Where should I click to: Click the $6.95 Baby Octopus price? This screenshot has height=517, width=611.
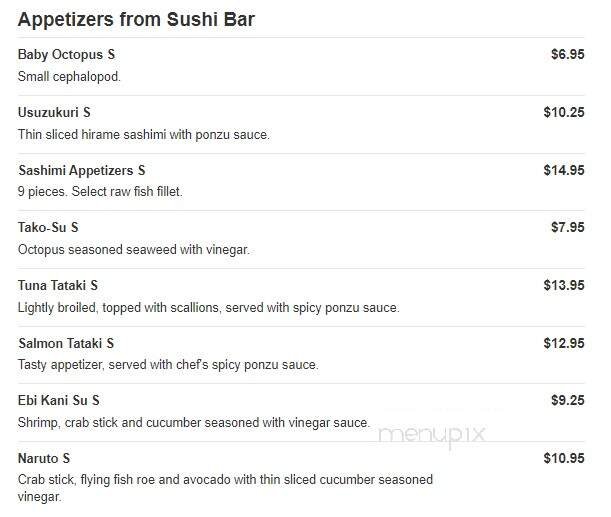pos(567,55)
